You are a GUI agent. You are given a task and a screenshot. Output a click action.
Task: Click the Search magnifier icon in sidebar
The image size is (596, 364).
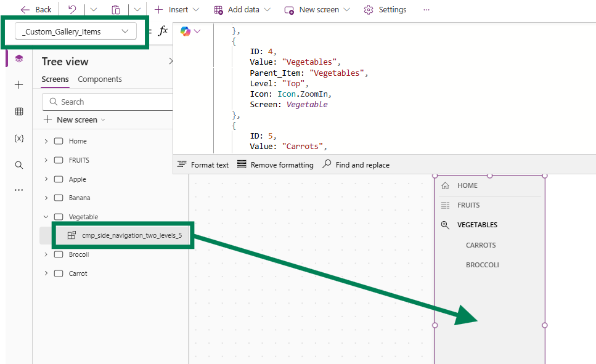[x=19, y=165]
